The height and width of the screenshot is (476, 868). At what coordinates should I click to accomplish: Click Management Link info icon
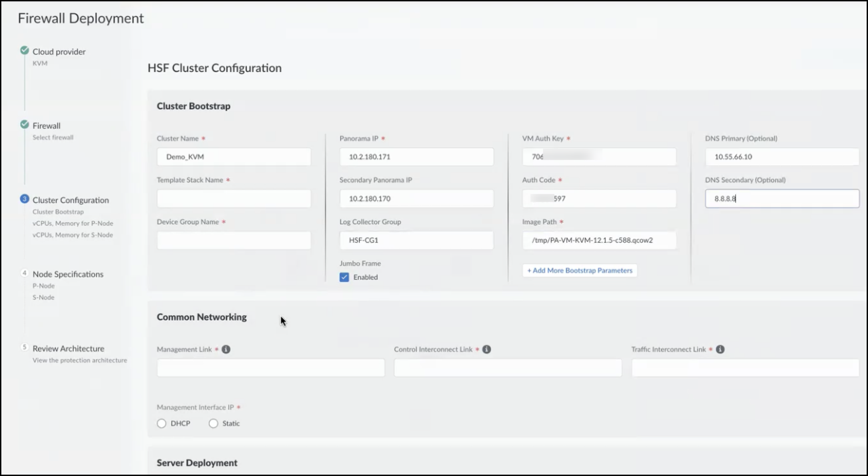226,349
